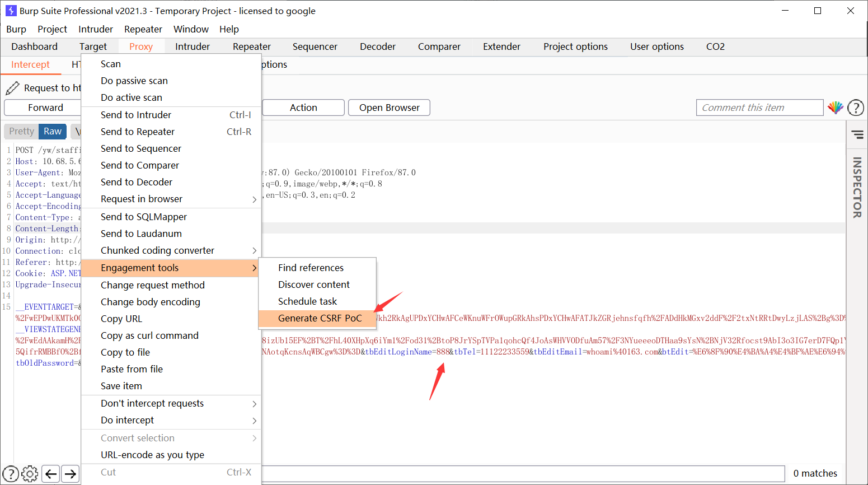The height and width of the screenshot is (485, 868).
Task: Expand the Engagement tools submenu arrow
Action: pyautogui.click(x=255, y=268)
